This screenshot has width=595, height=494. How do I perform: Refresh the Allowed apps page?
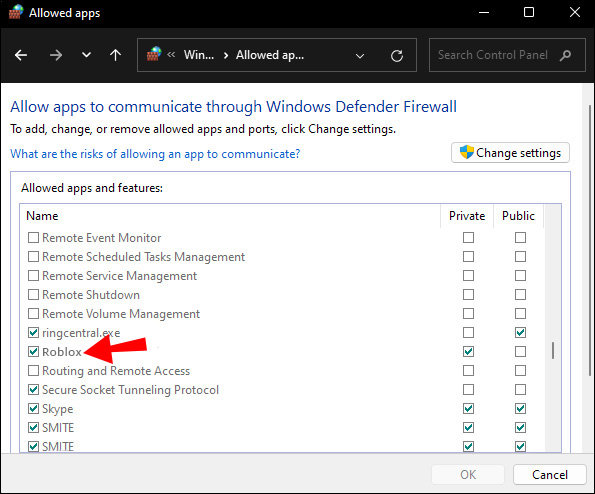(x=397, y=56)
